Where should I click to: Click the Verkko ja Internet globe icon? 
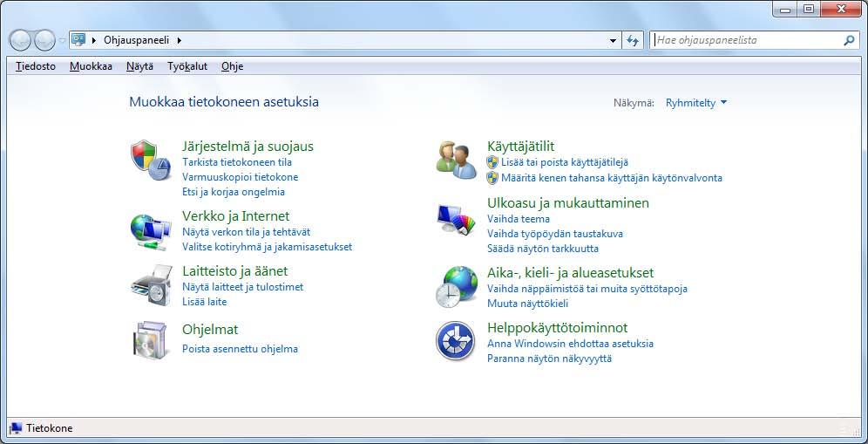pyautogui.click(x=151, y=232)
